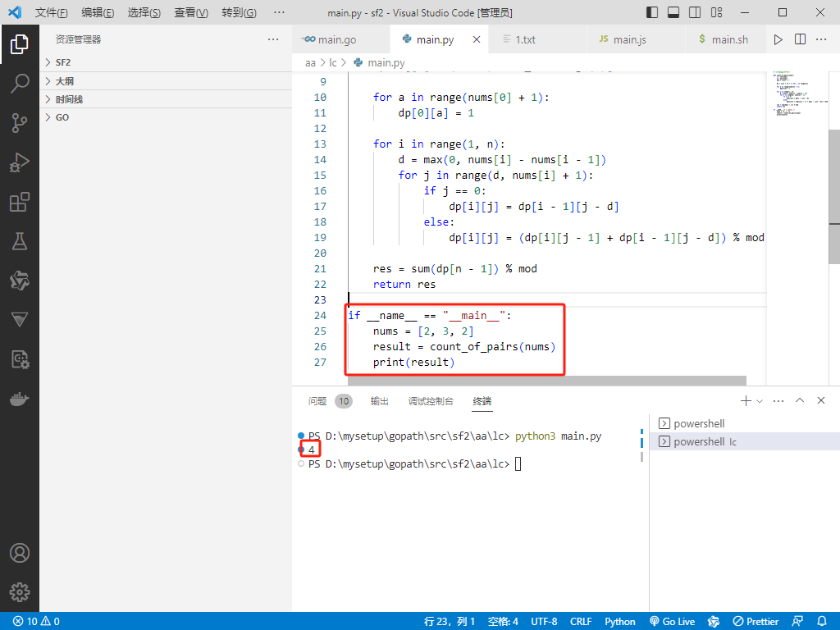Open the Search view in activity bar

click(20, 84)
